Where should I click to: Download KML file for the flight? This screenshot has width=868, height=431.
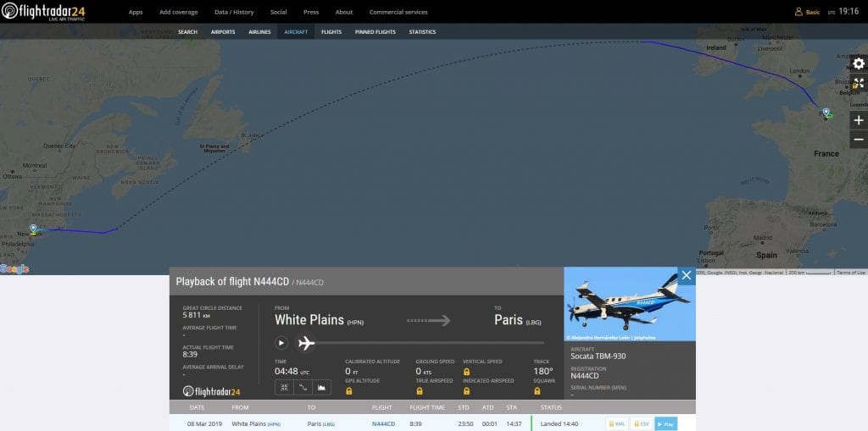pos(617,424)
